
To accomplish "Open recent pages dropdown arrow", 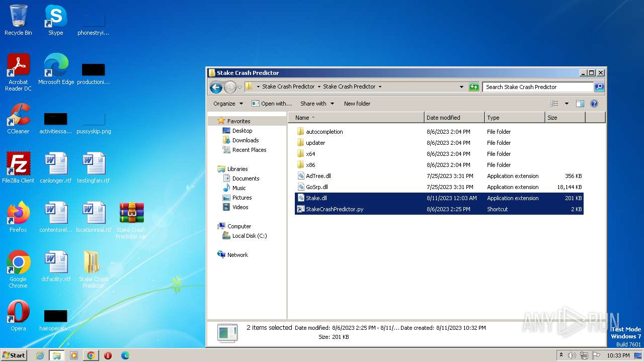I will click(x=240, y=87).
